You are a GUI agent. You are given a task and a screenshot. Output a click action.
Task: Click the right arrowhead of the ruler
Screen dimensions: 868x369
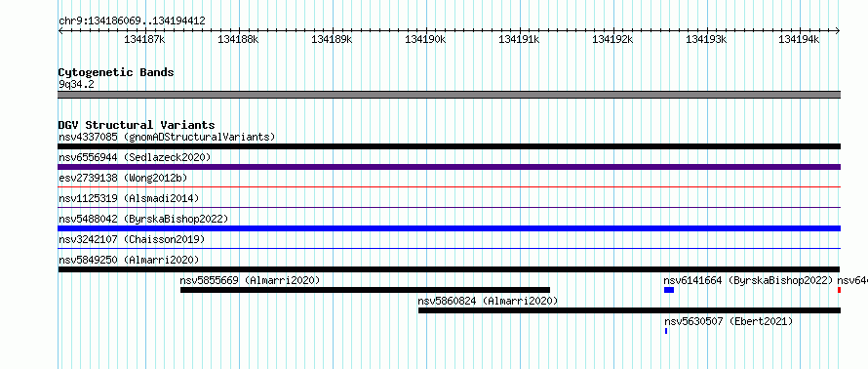coord(838,30)
